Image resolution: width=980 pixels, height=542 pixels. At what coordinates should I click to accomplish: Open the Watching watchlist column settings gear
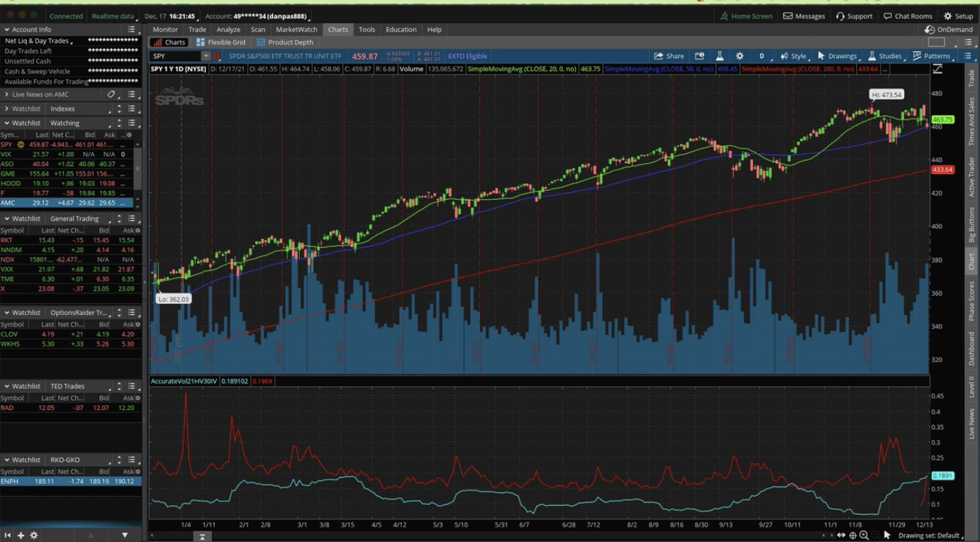click(128, 135)
